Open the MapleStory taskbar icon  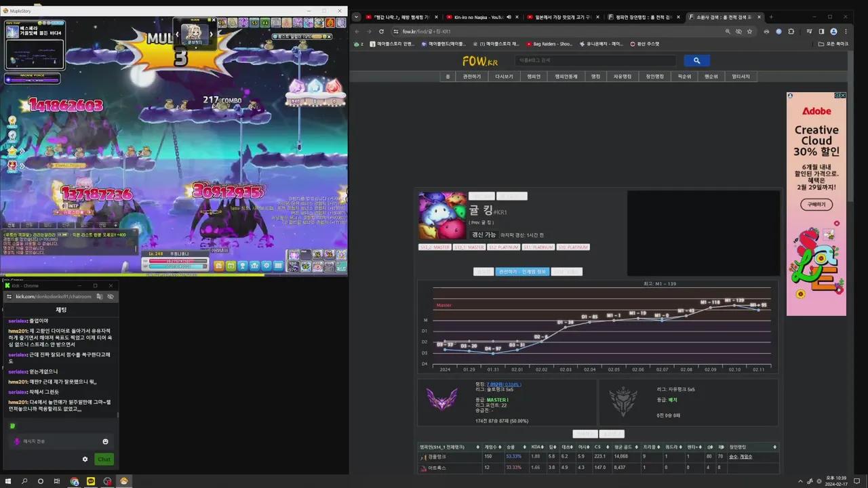[123, 481]
